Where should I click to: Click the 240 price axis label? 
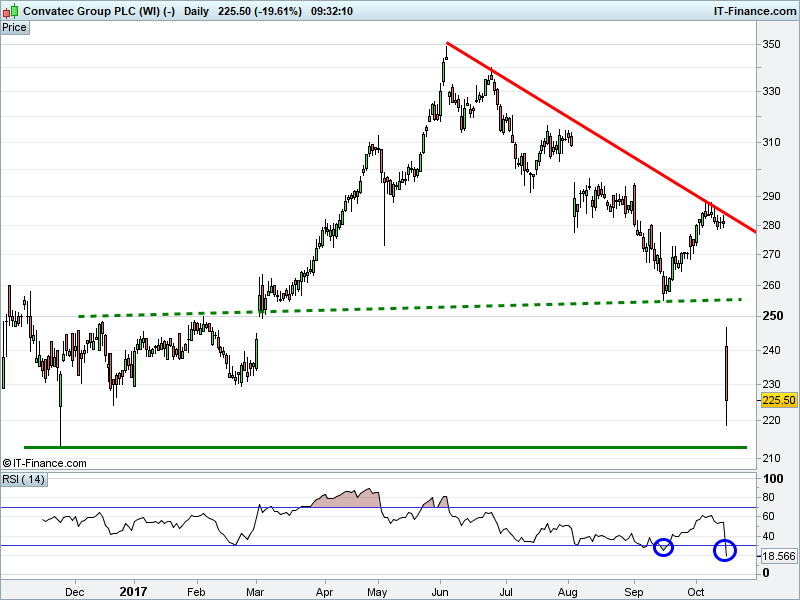771,350
